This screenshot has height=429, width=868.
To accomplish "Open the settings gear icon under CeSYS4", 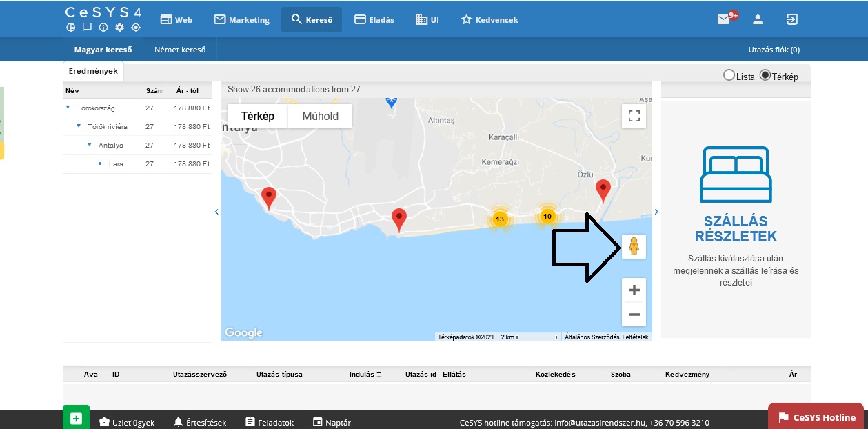I will tap(119, 28).
